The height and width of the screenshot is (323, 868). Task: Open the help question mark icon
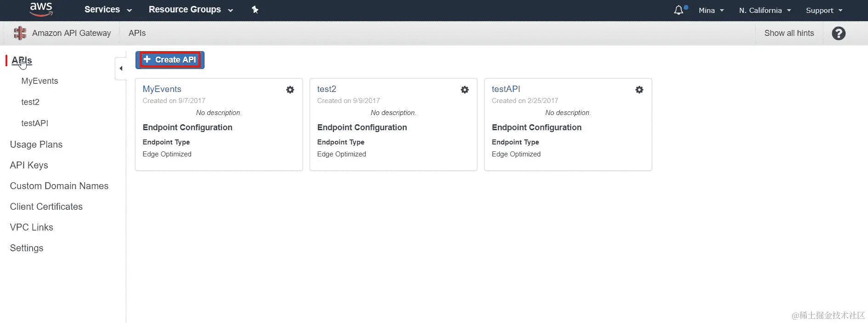point(839,33)
